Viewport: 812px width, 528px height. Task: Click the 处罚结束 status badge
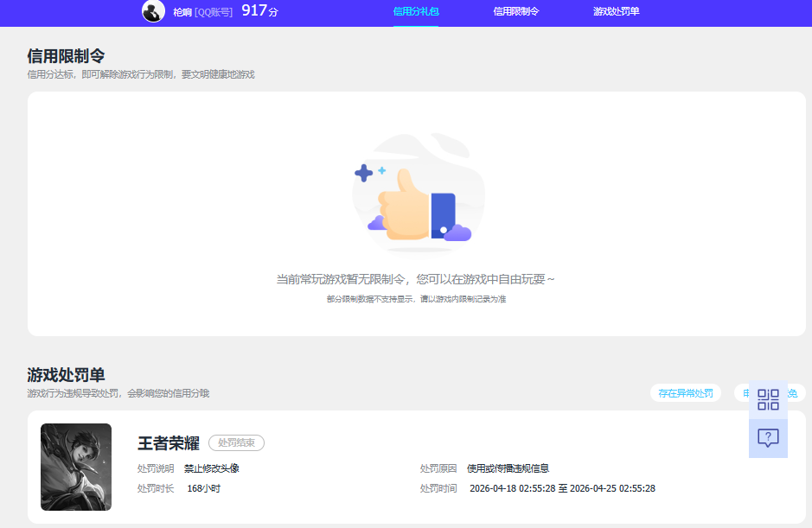(236, 442)
